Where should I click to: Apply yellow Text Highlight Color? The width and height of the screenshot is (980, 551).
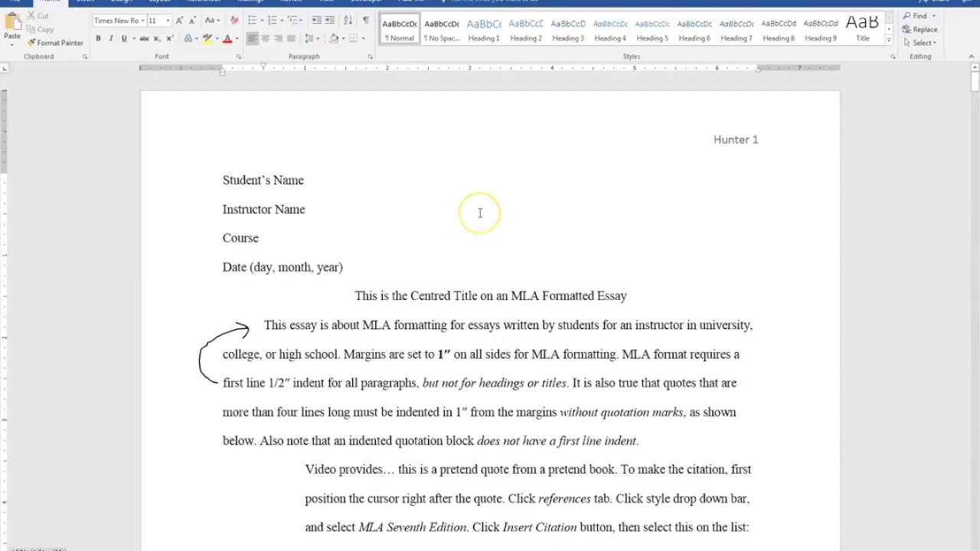(207, 38)
